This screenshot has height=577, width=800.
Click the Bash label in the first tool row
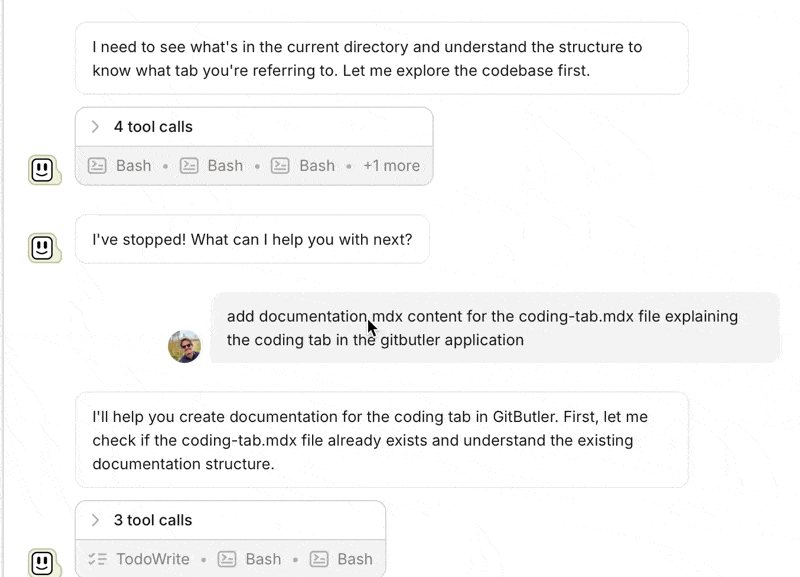(134, 165)
